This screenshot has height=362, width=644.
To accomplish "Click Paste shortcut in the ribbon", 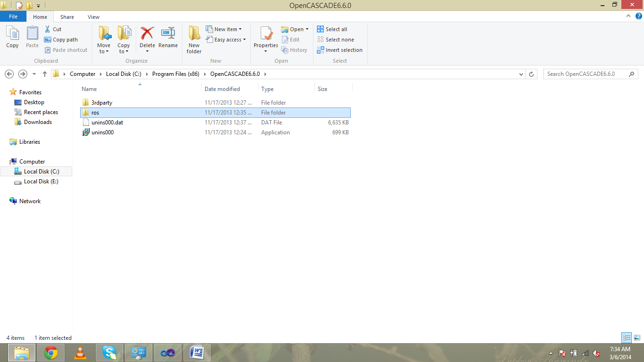I will coord(66,50).
